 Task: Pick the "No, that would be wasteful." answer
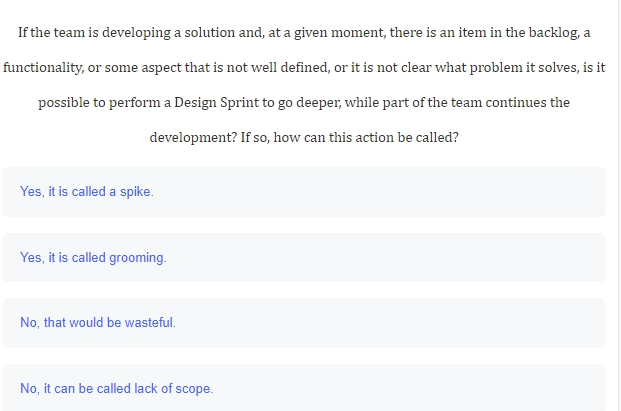[304, 323]
